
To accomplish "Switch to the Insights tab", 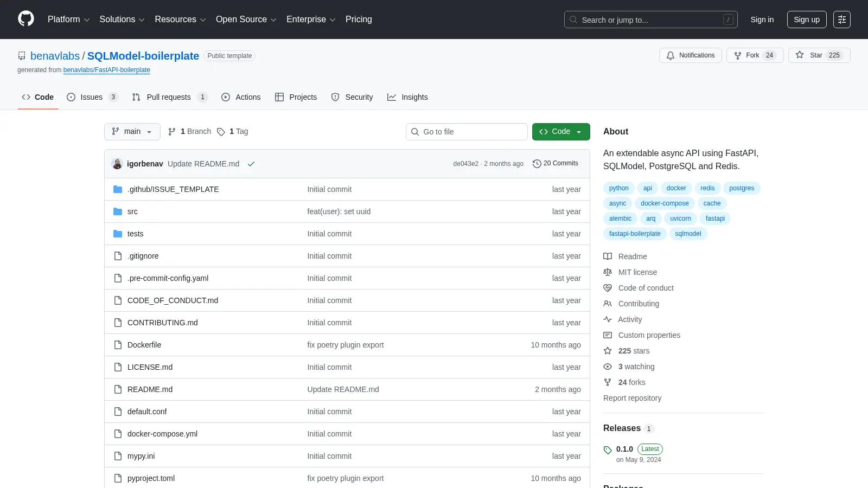I will [407, 97].
